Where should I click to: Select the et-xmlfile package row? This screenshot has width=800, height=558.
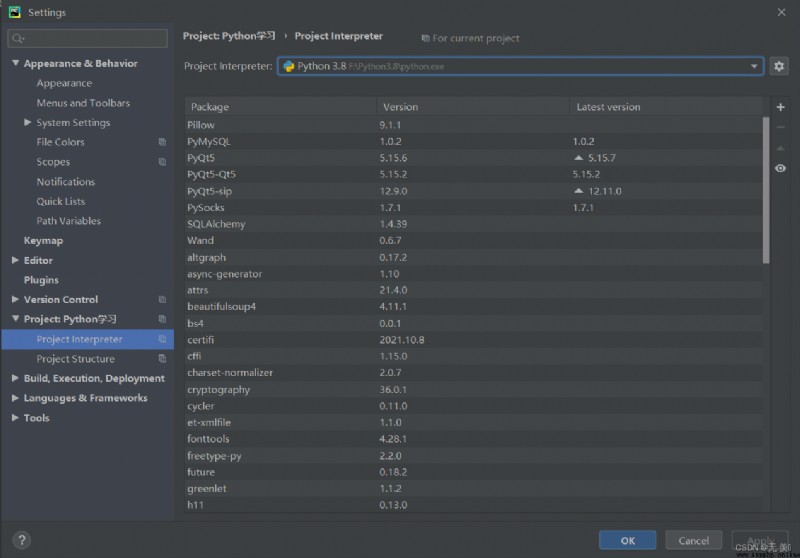pos(473,422)
